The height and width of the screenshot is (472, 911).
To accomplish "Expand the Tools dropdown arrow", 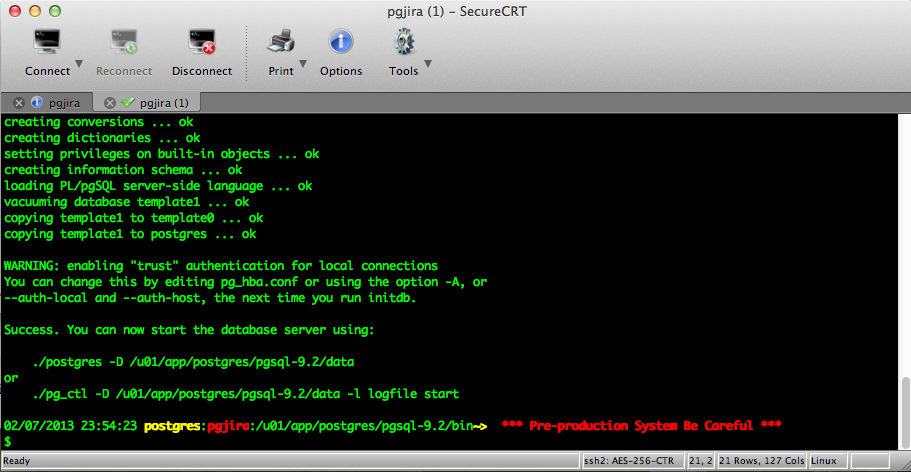I will click(427, 64).
